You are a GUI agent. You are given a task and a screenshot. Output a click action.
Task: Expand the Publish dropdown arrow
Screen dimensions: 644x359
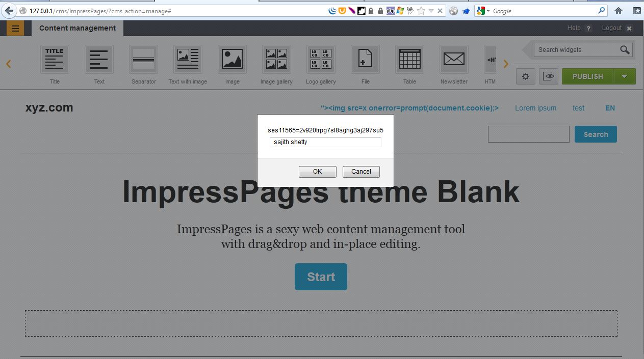pos(625,76)
